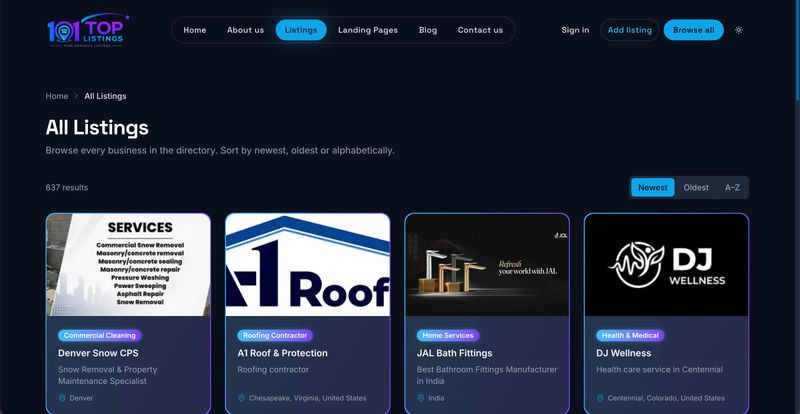This screenshot has width=800, height=414.
Task: Click 'Centennial, Colorado, United States' location text
Action: [666, 398]
